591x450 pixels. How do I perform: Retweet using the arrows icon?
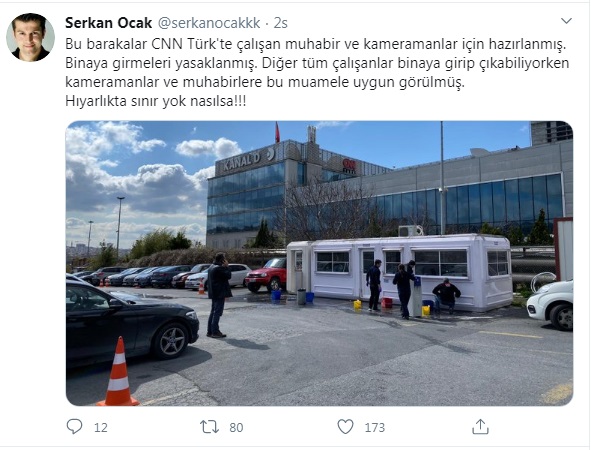[x=210, y=427]
